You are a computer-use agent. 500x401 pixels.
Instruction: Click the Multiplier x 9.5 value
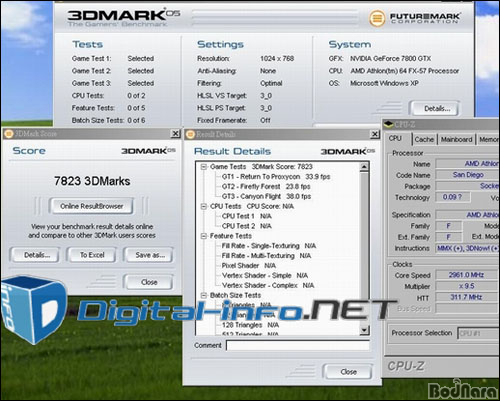pyautogui.click(x=467, y=286)
